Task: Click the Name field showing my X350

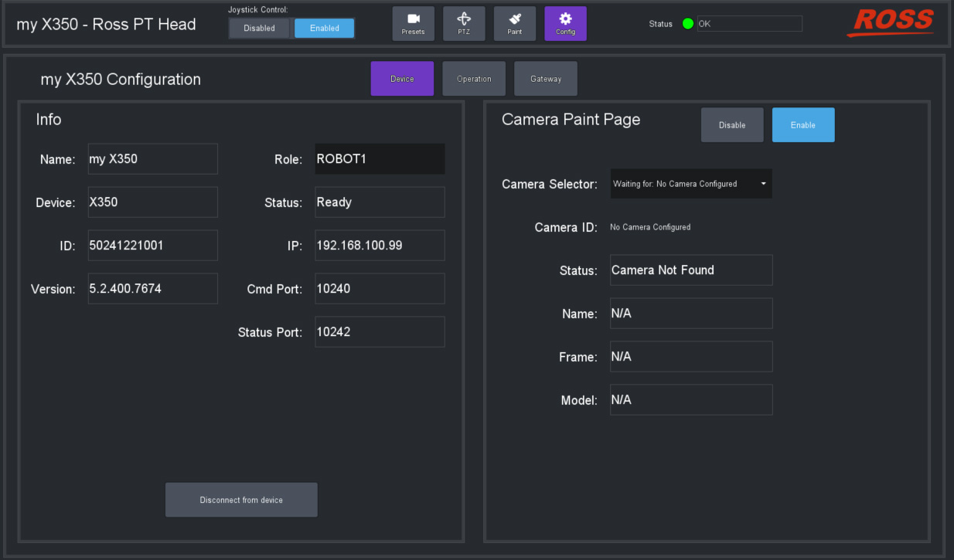Action: tap(152, 159)
